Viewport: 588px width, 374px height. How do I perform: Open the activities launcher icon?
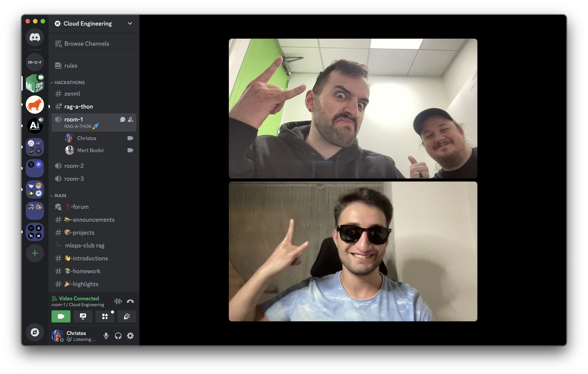pyautogui.click(x=105, y=316)
